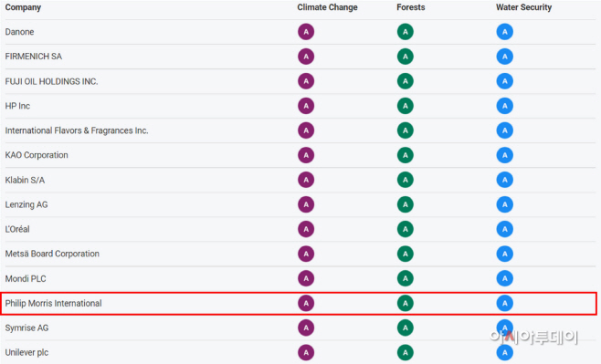Image resolution: width=601 pixels, height=364 pixels.
Task: Click KAO Corporation Water Security A icon
Action: click(x=505, y=155)
